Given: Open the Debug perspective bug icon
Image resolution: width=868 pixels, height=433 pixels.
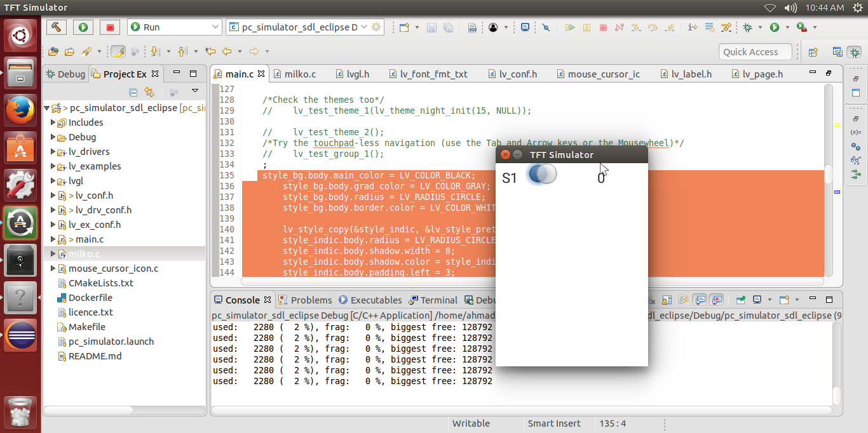Looking at the screenshot, I should pos(855,52).
